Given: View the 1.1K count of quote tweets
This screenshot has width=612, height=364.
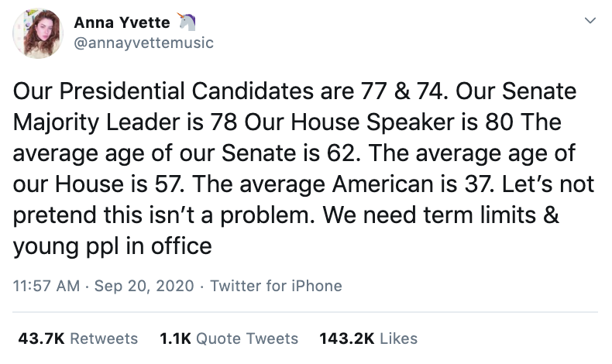Looking at the screenshot, I should pos(174,338).
